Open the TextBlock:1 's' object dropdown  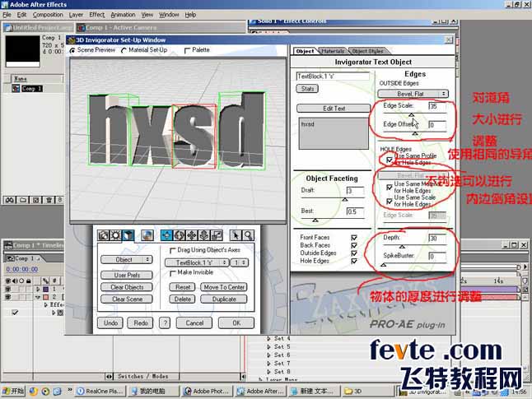[197, 262]
